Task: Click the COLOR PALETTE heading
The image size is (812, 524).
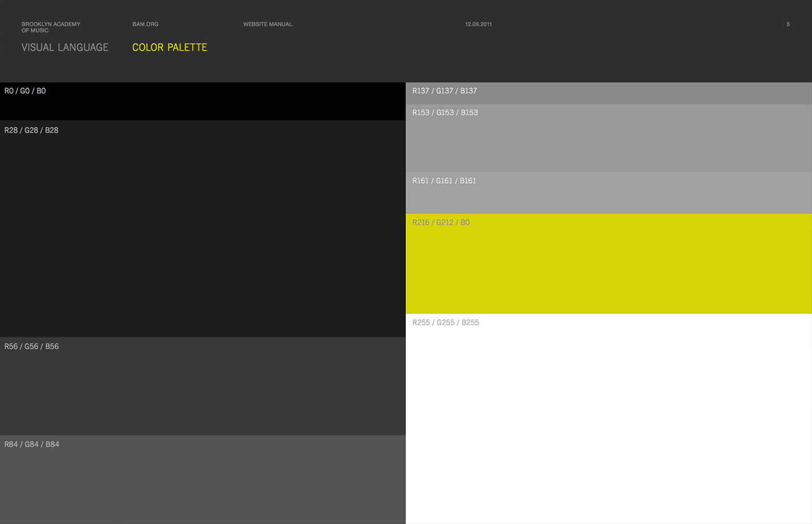Action: [x=170, y=47]
